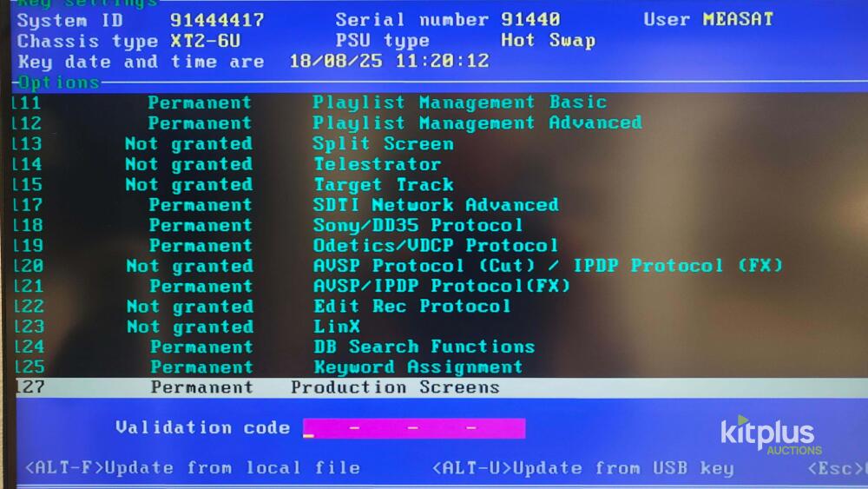Click the System ID value 91444417

217,21
